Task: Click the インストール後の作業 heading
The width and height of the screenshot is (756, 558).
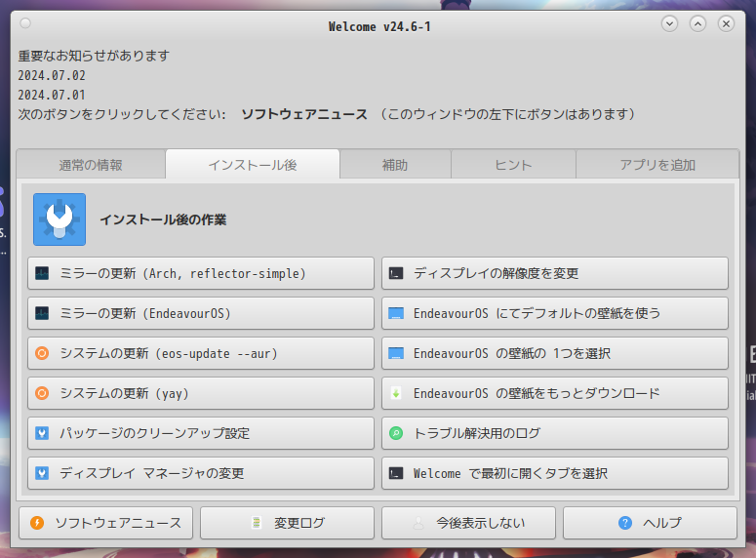Action: point(163,219)
